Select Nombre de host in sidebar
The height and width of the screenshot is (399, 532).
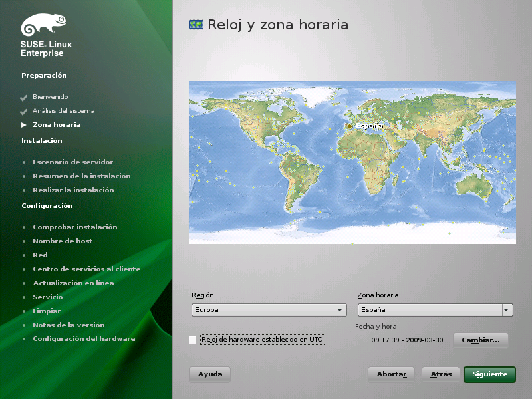(x=63, y=241)
